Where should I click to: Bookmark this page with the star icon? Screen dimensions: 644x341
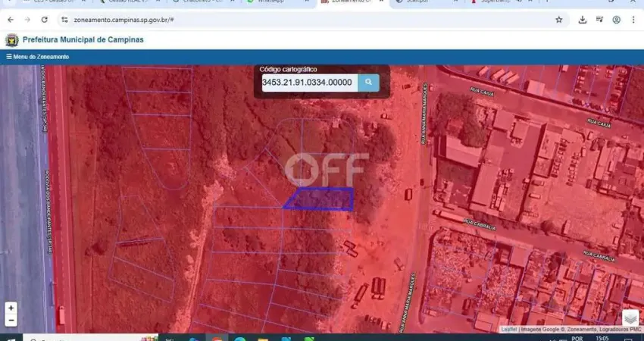tap(559, 20)
